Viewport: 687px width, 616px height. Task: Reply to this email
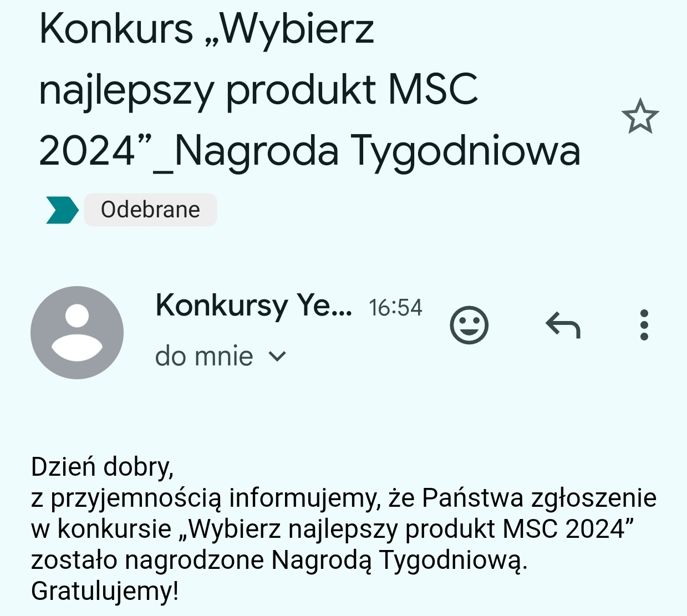point(563,325)
